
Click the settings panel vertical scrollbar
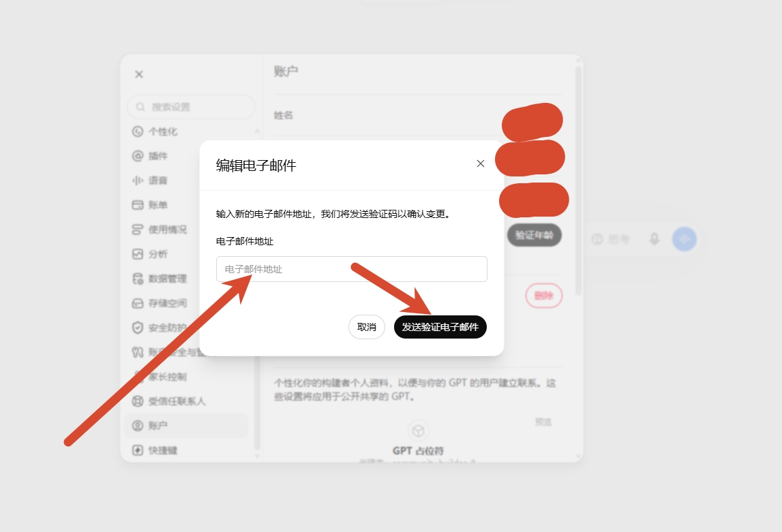[578, 179]
